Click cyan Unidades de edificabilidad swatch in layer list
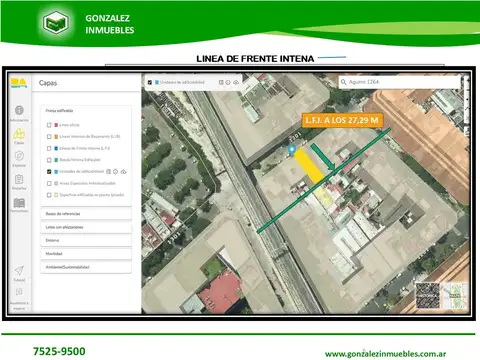The width and height of the screenshot is (480, 360). pyautogui.click(x=56, y=172)
